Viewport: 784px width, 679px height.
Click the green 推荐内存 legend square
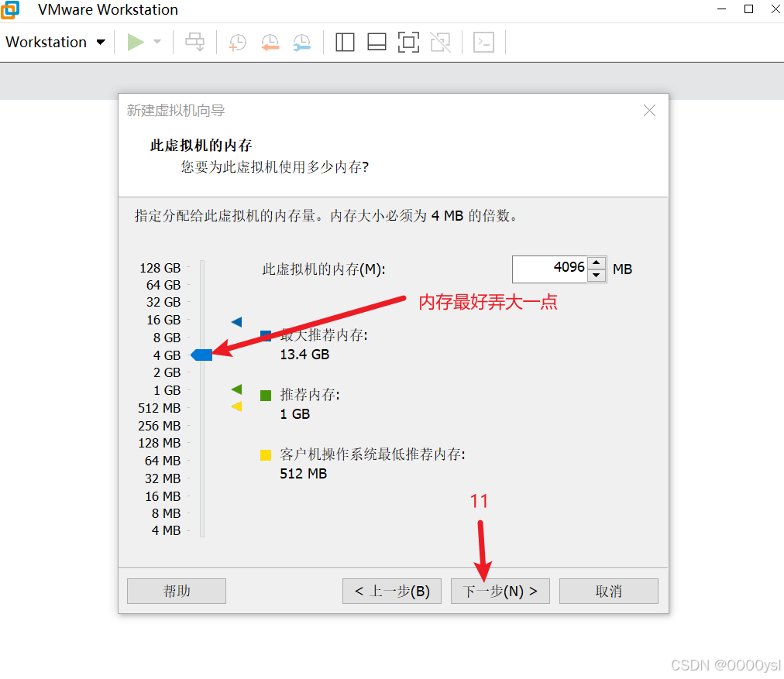[x=266, y=396]
